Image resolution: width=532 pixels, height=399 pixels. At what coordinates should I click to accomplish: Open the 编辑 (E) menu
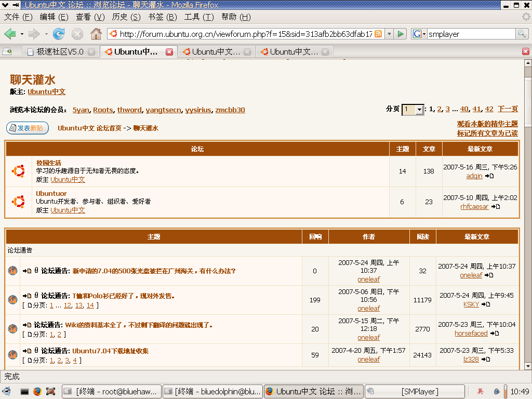click(54, 17)
